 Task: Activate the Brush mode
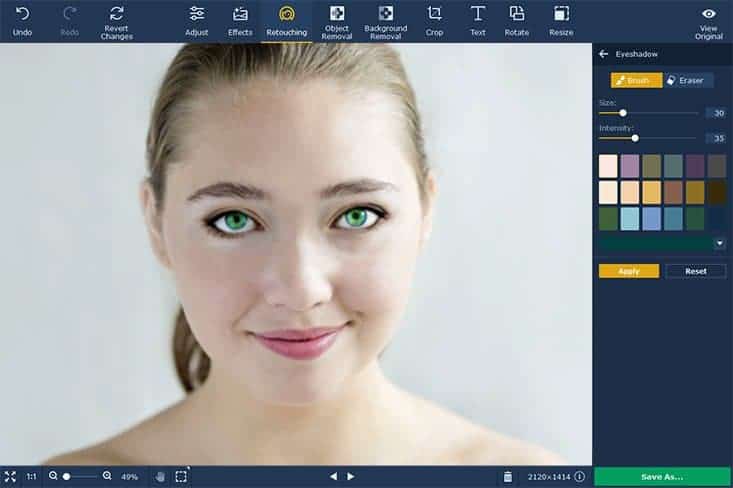pos(636,80)
